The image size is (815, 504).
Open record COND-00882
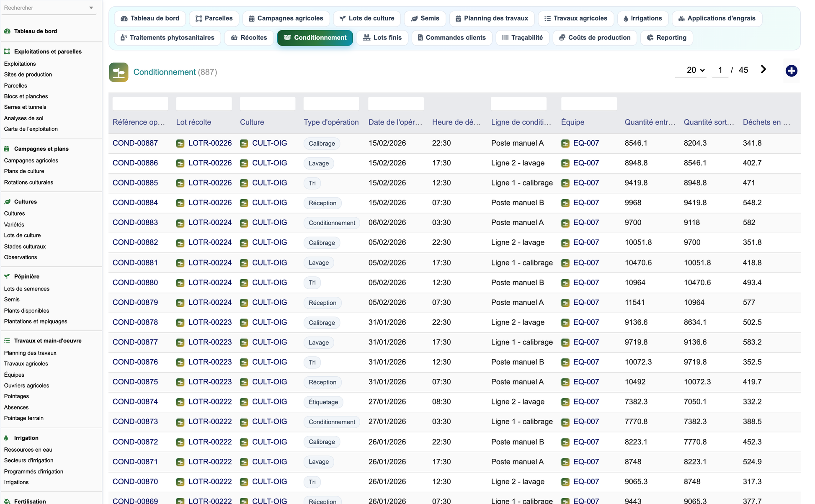[135, 242]
